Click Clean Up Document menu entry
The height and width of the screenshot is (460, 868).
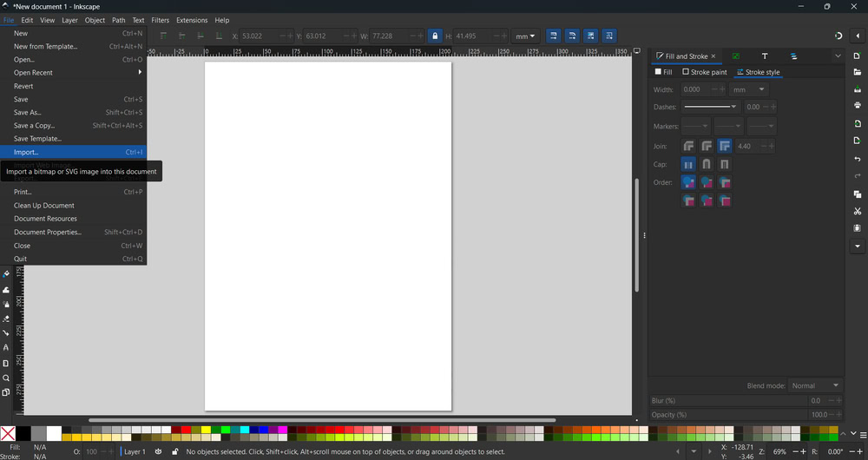point(73,206)
